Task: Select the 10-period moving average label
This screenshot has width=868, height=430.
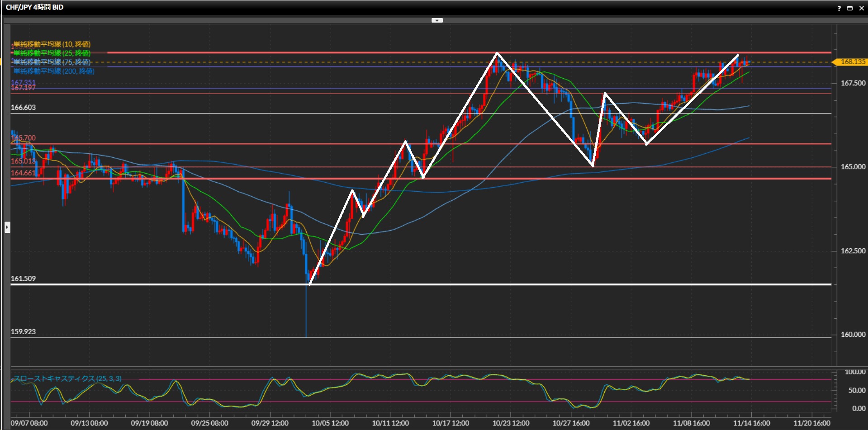Action: tap(52, 44)
